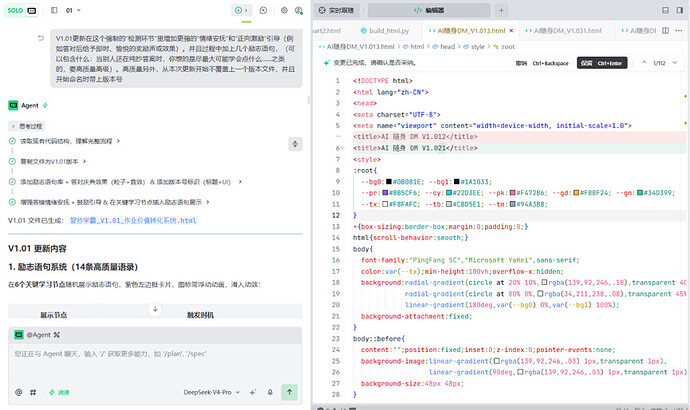Click the style breadcrumb item
This screenshot has width=690, height=410.
[474, 47]
